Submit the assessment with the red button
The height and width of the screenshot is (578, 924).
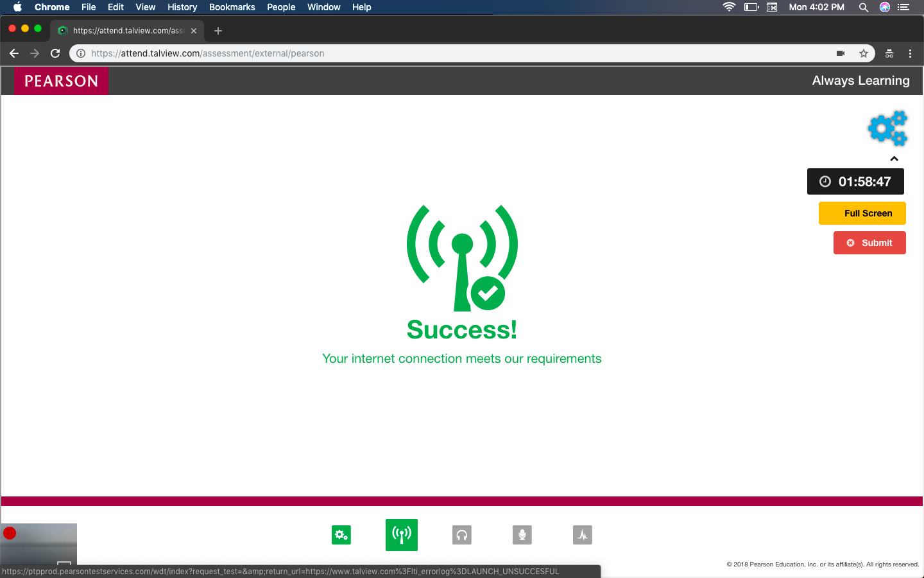click(869, 243)
